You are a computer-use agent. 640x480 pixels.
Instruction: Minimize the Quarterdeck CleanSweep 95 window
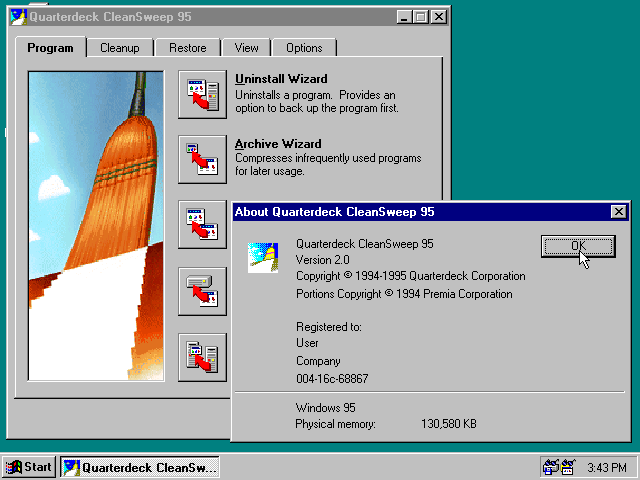tap(404, 17)
